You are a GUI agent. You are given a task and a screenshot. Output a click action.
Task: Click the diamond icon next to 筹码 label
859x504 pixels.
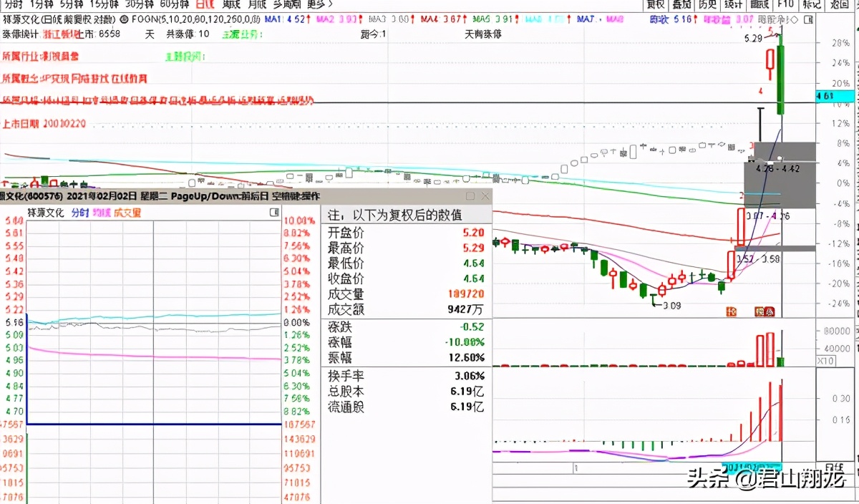[795, 20]
